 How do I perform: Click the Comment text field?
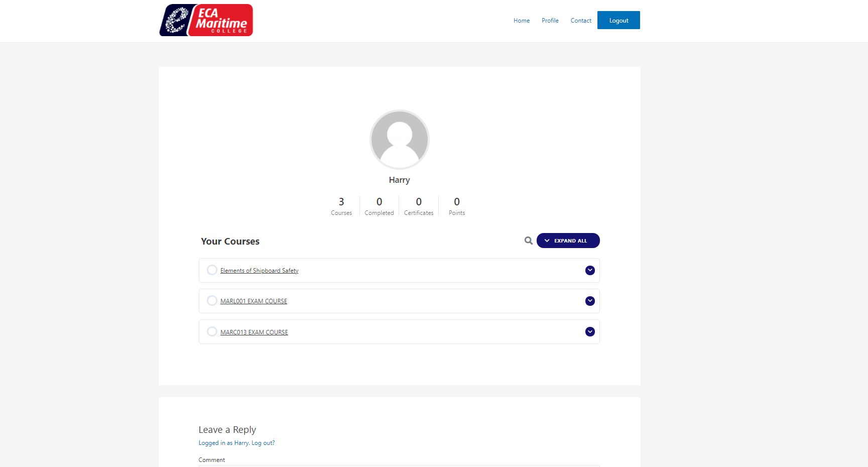point(399,465)
